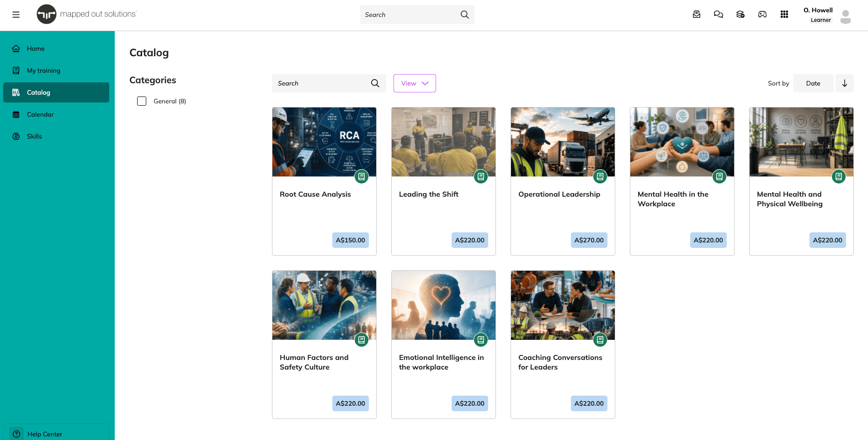Open the Sort by Date dropdown

[813, 83]
